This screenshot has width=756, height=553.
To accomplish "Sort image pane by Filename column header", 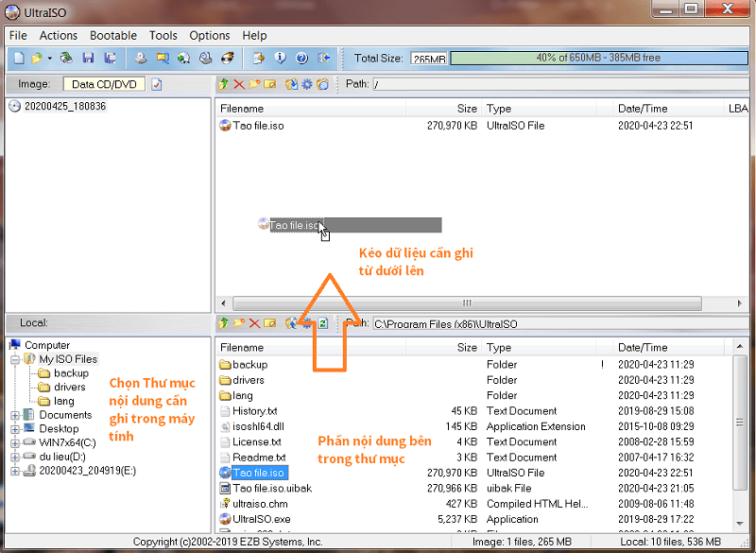I will coord(311,109).
